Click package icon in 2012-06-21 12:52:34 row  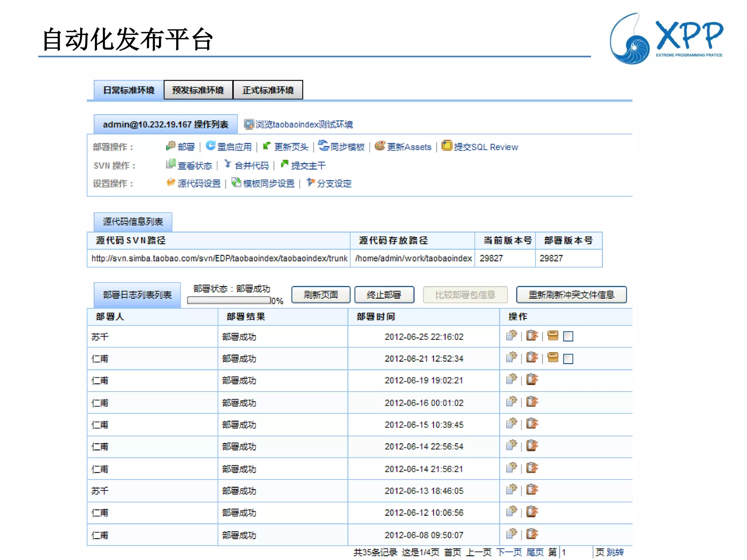point(553,357)
